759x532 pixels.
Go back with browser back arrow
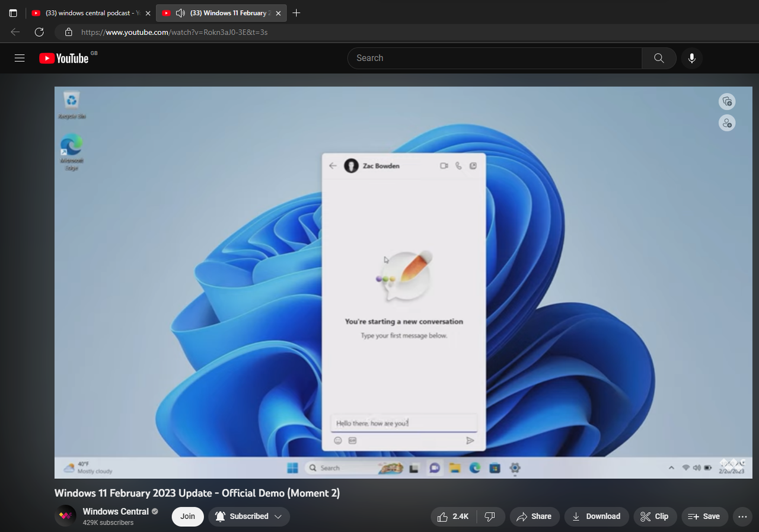pos(15,32)
